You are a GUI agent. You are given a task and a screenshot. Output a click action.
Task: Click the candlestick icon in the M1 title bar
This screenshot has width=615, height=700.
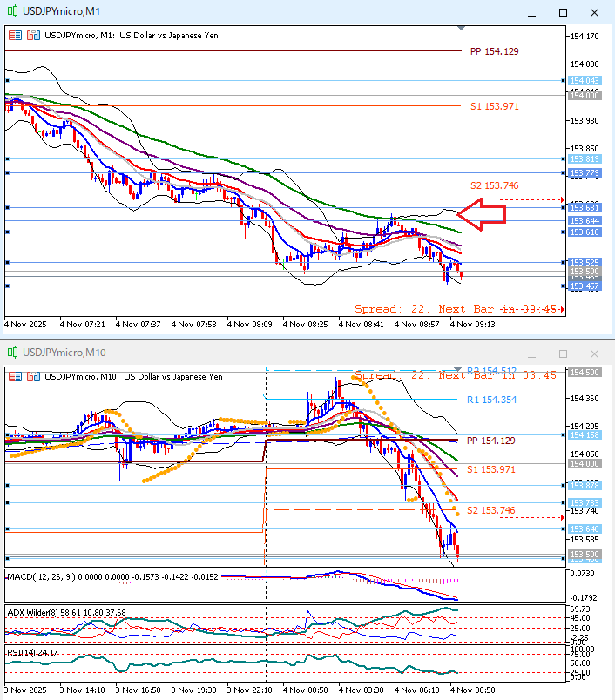[x=10, y=11]
